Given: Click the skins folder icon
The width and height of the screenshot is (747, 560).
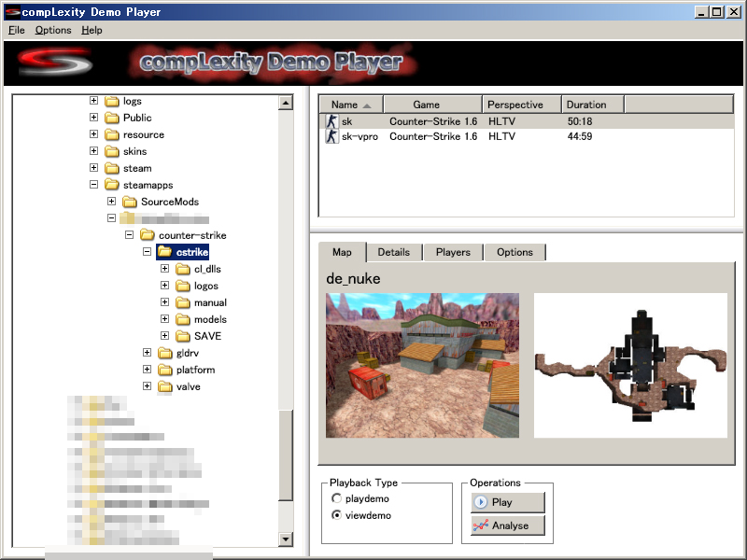Looking at the screenshot, I should click(112, 151).
